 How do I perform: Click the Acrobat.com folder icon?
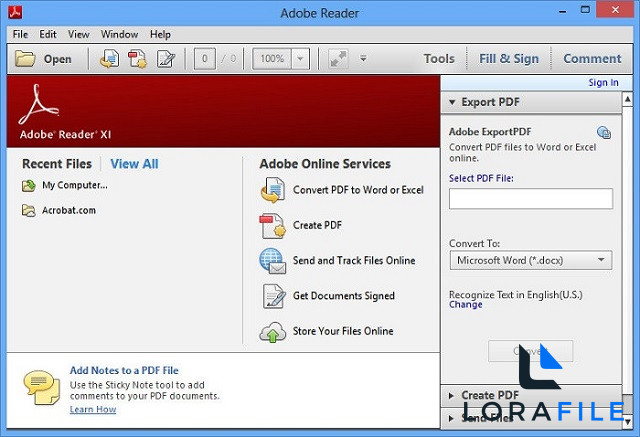(29, 211)
